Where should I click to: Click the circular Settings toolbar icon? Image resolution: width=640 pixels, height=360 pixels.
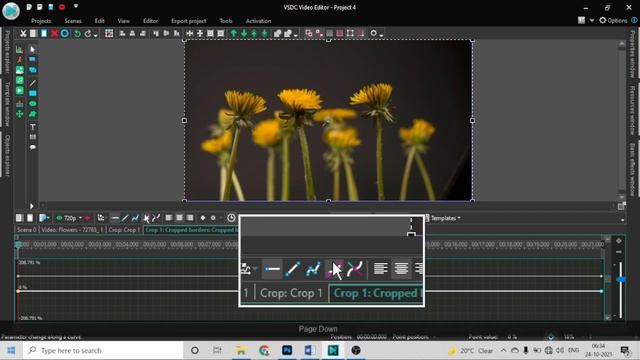pos(373,33)
